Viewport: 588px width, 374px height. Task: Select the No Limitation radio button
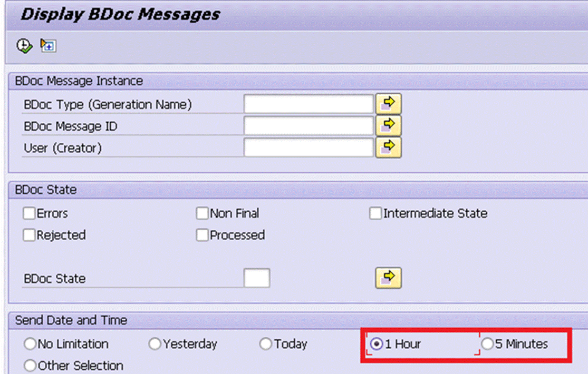(x=30, y=343)
